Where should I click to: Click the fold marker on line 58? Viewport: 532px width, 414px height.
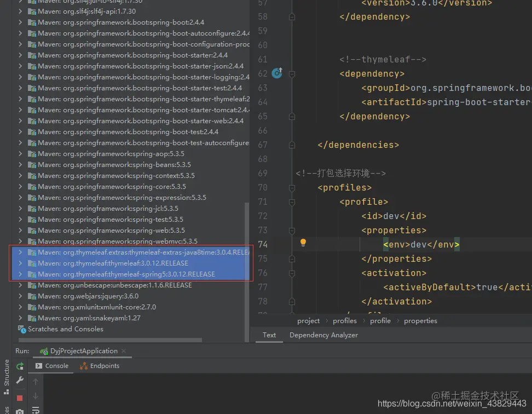tap(292, 16)
